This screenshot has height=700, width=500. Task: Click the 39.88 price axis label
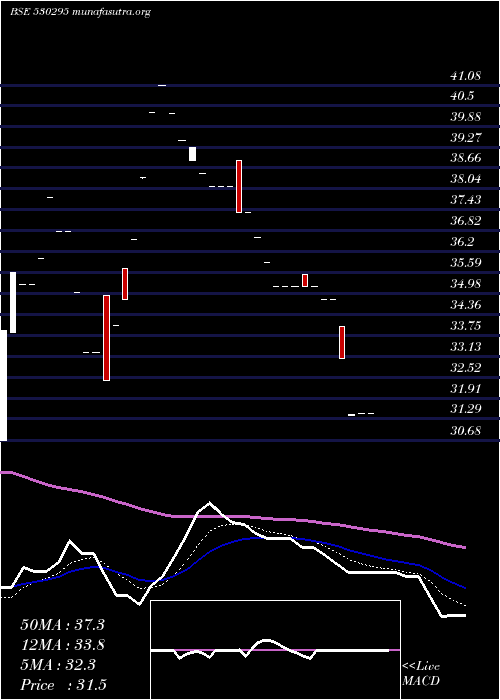pyautogui.click(x=465, y=117)
